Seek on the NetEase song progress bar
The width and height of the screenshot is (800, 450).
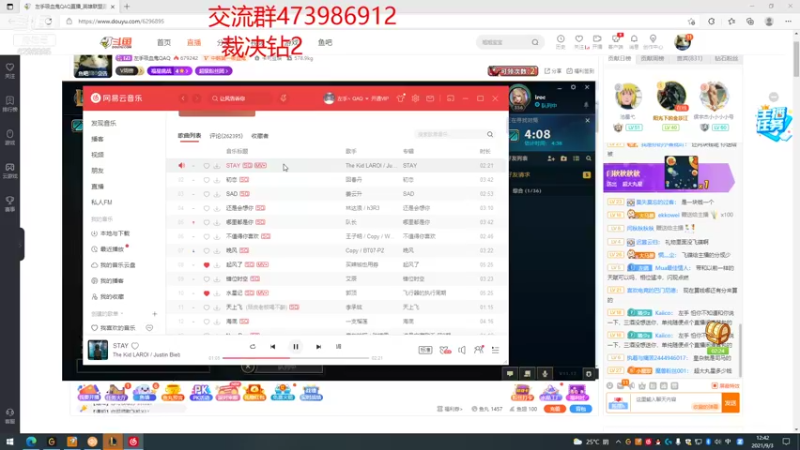[x=295, y=358]
